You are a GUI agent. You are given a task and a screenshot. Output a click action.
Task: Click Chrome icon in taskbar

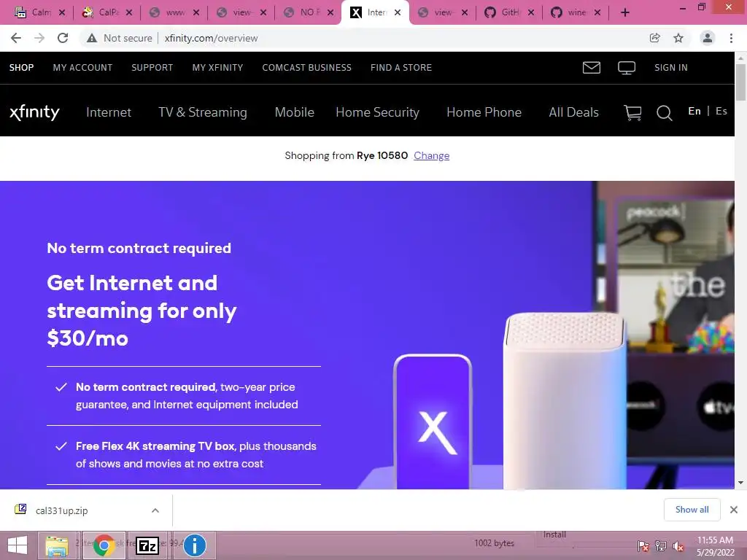click(x=104, y=545)
